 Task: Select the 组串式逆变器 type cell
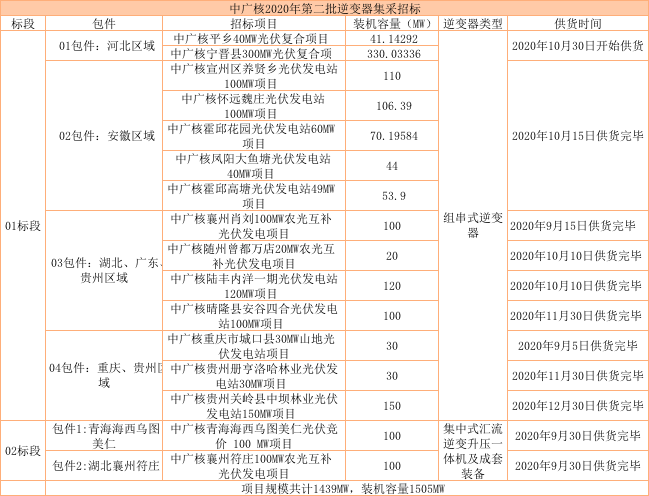473,226
